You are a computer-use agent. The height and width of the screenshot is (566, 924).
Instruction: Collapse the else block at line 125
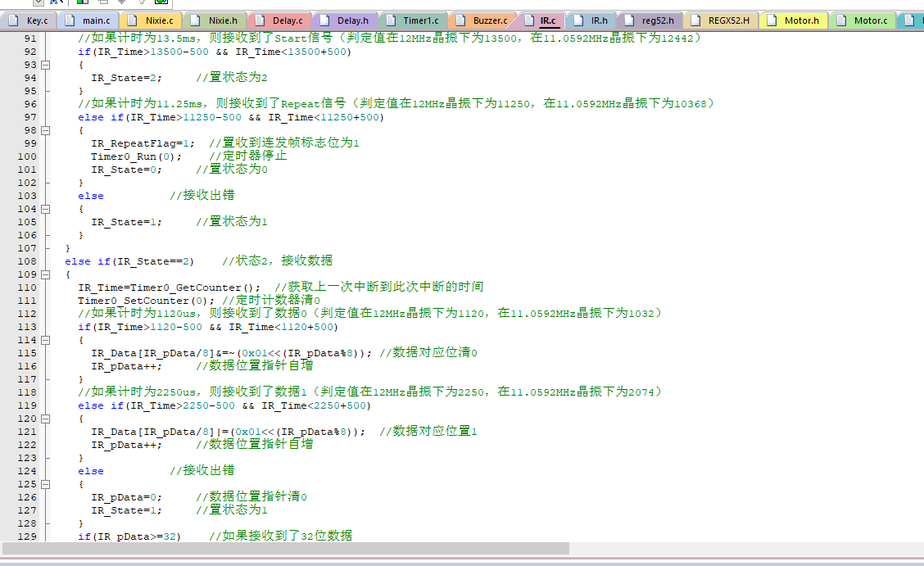pyautogui.click(x=45, y=484)
